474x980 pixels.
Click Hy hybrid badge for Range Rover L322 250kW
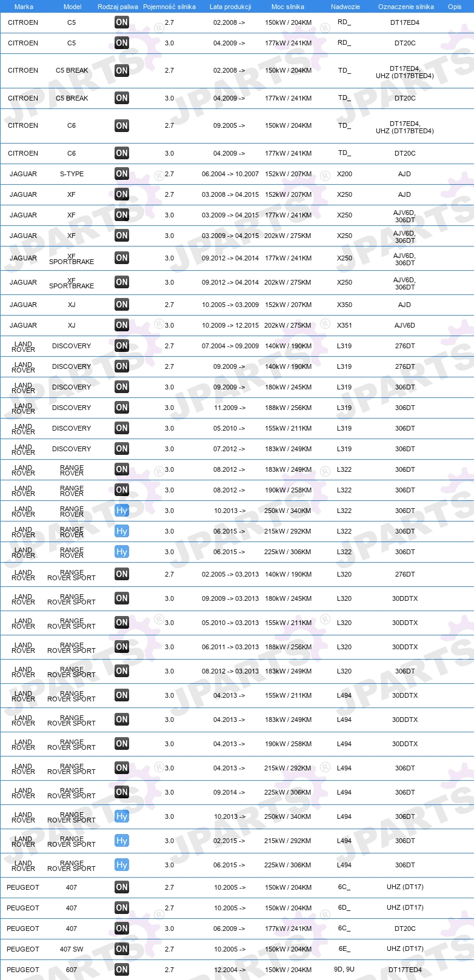[x=122, y=511]
